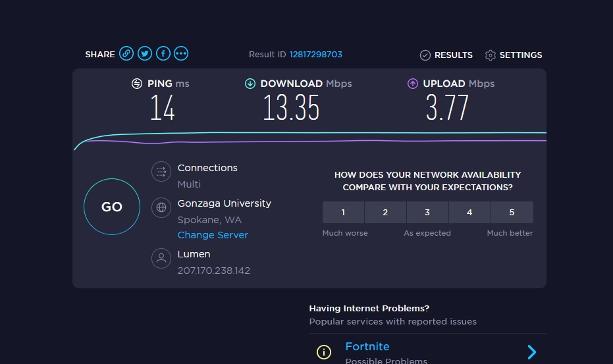Click the Results checkmark icon

click(x=425, y=55)
